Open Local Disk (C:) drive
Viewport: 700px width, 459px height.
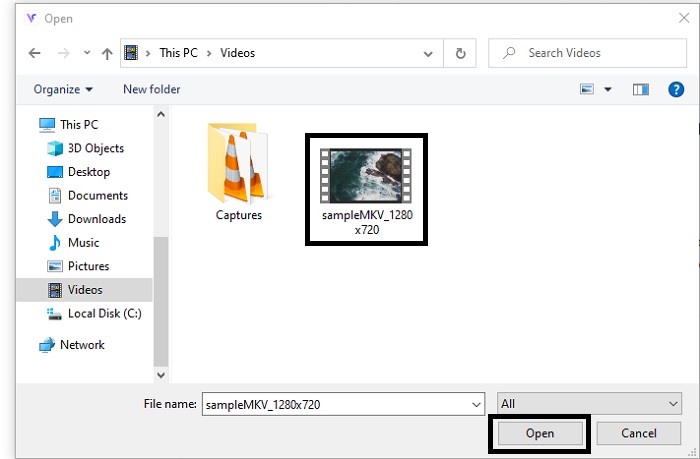pyautogui.click(x=106, y=314)
